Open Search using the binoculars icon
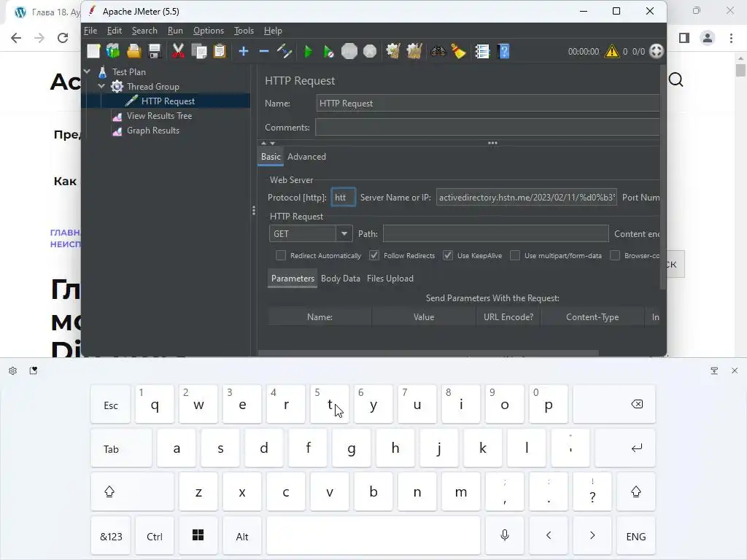Viewport: 747px width, 560px height. click(x=438, y=51)
